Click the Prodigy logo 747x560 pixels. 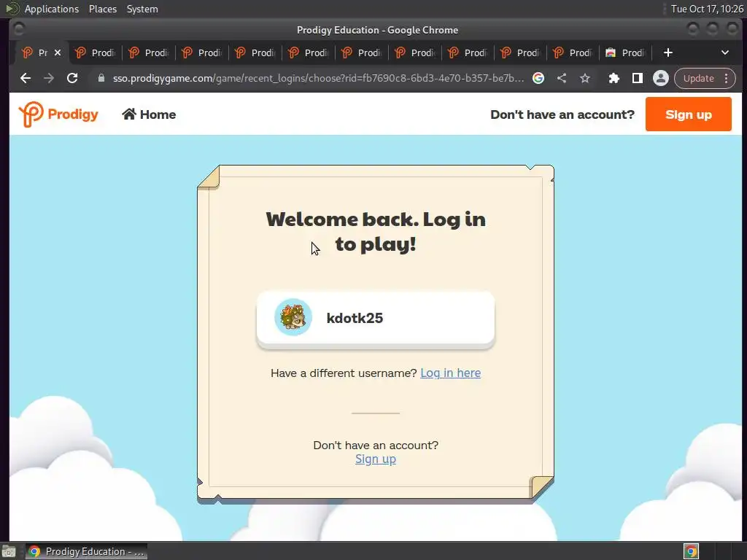click(x=58, y=114)
